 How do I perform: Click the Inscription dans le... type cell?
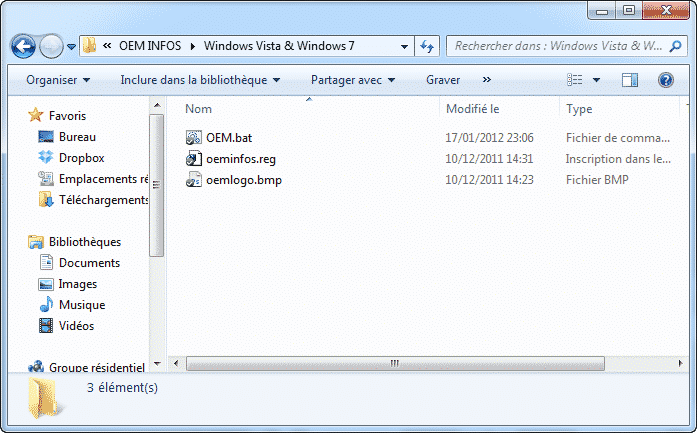pyautogui.click(x=618, y=159)
